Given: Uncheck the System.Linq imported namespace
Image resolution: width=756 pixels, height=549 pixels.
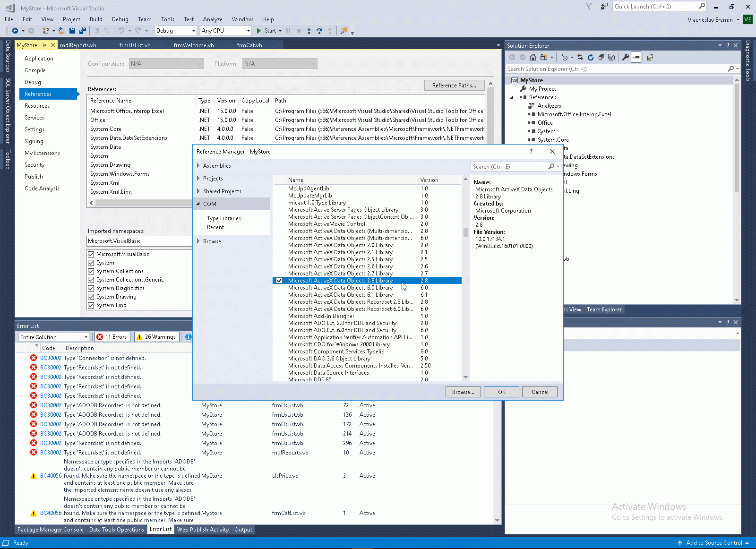Looking at the screenshot, I should [91, 305].
